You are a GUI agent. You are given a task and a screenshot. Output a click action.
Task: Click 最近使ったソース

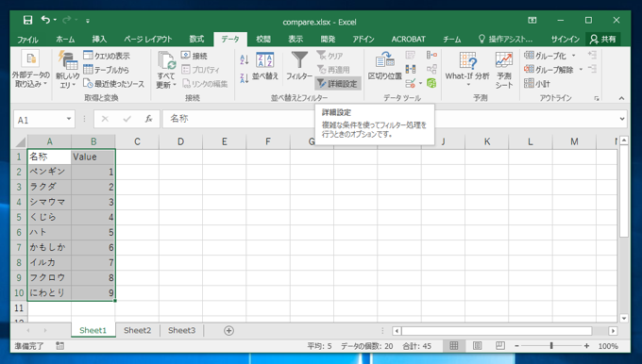(114, 84)
